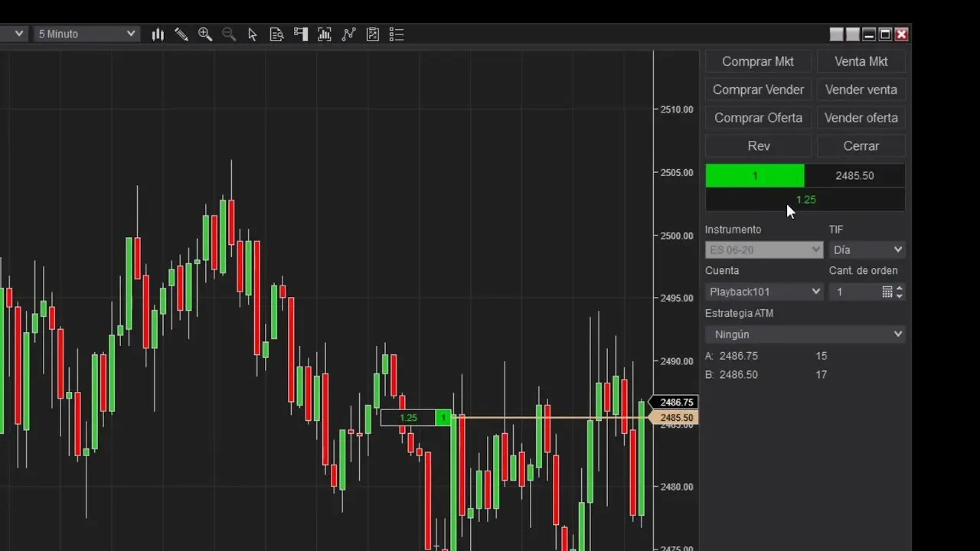Click the 2510.00 price axis label
980x551 pixels.
coord(677,109)
